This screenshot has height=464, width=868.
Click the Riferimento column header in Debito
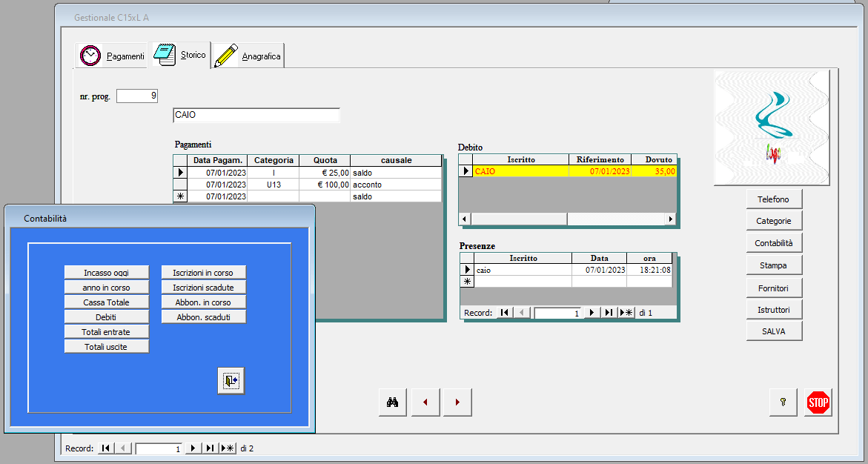[600, 159]
